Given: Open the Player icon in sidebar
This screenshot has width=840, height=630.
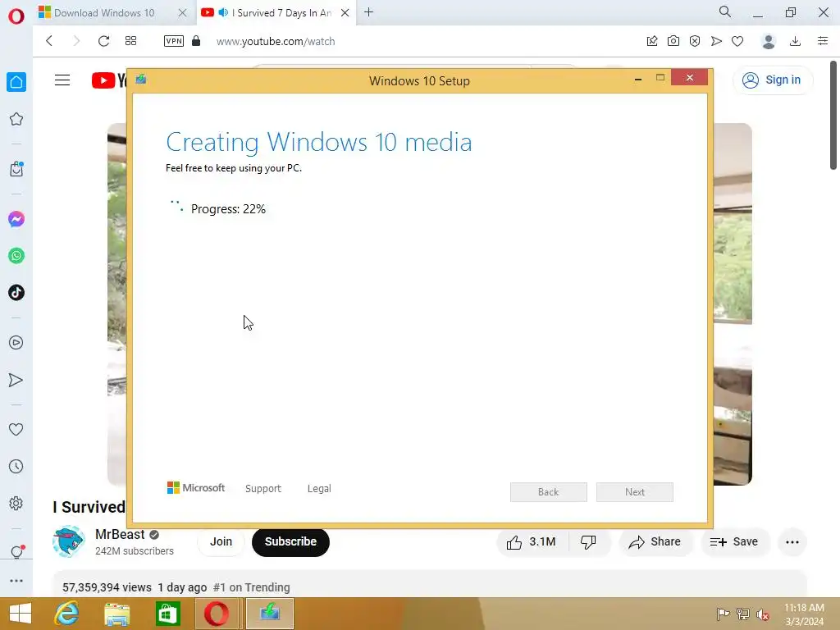Looking at the screenshot, I should [16, 343].
